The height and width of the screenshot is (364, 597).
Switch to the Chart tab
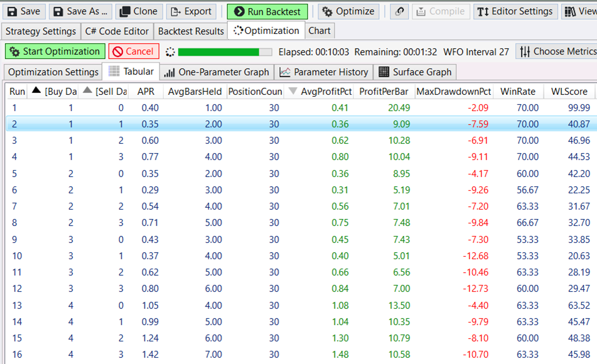[x=320, y=31]
